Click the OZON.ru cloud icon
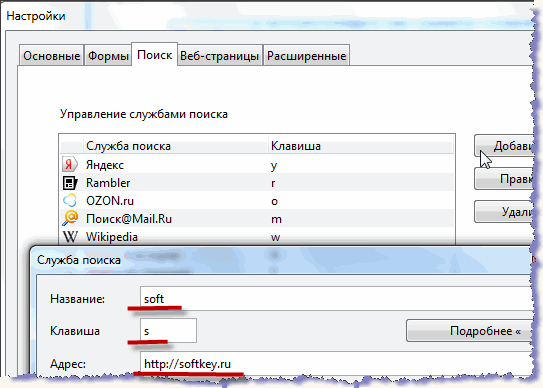 click(70, 201)
